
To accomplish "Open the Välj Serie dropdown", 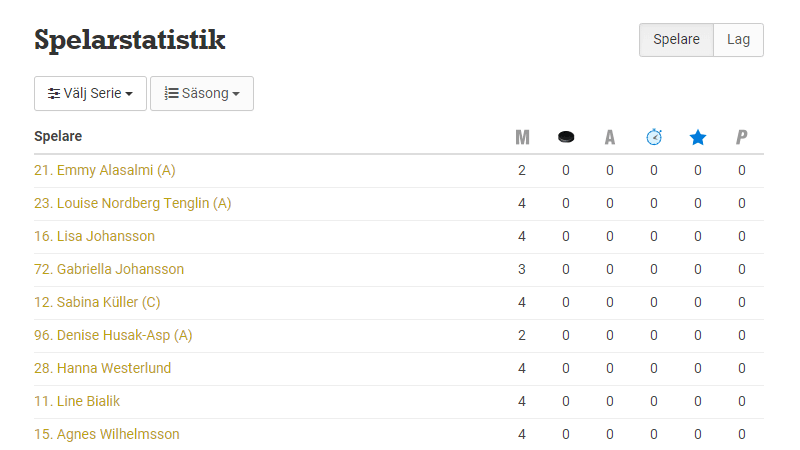I will pos(91,93).
